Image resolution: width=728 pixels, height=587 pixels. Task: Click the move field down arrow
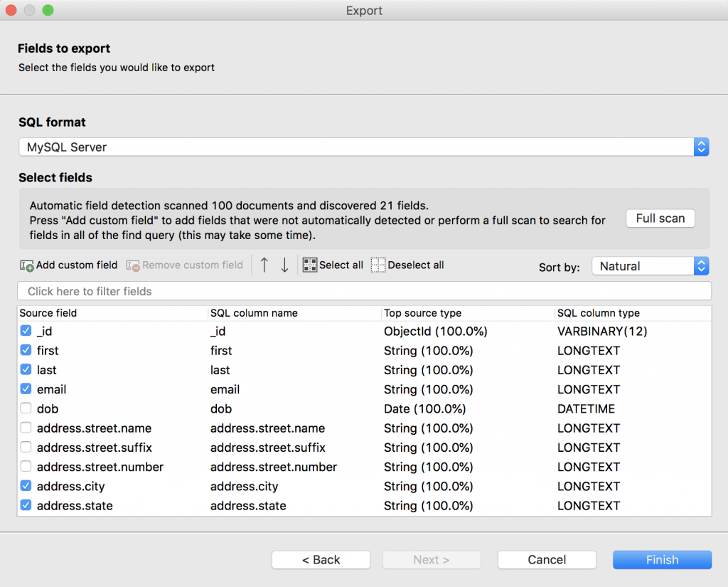coord(284,265)
